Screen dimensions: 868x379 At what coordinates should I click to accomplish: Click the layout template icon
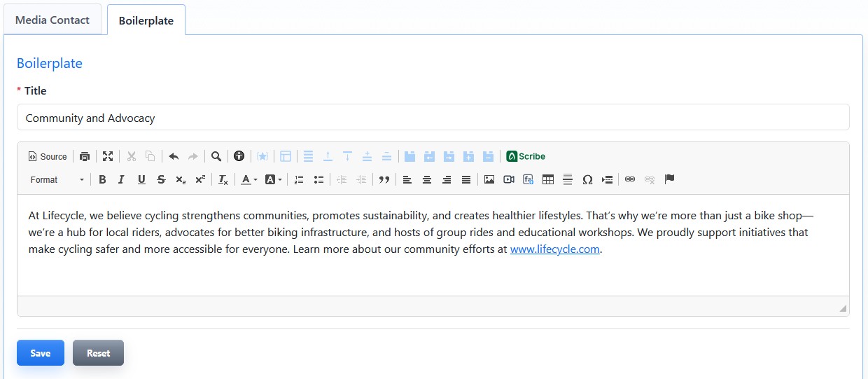coord(286,156)
